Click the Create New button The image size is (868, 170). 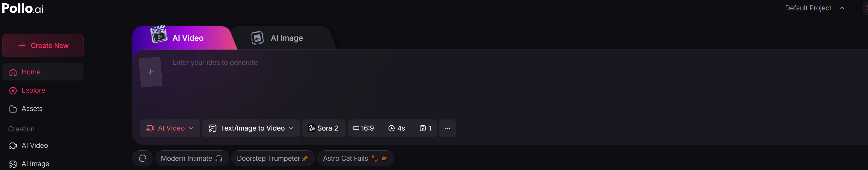[x=43, y=46]
